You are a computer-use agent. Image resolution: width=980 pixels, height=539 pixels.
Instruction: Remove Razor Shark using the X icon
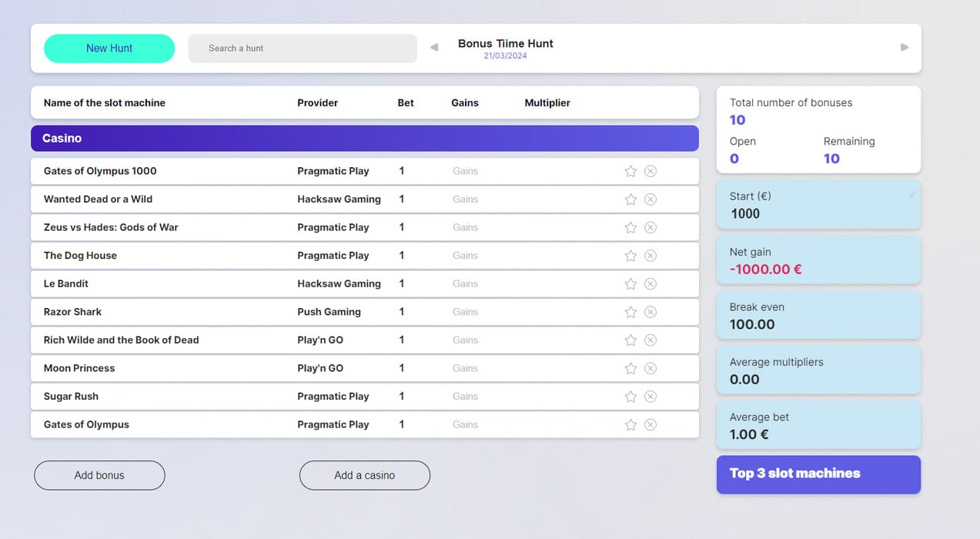tap(651, 312)
